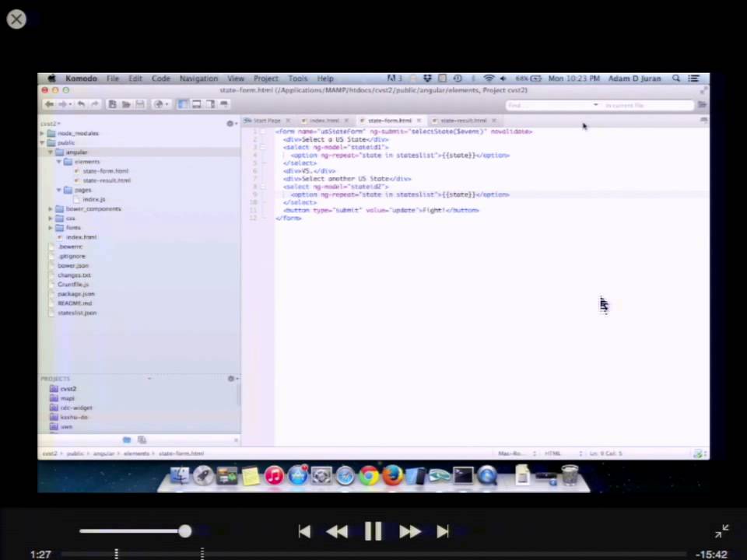Screen dimensions: 747x560
Task: Select the cdc-widget project
Action: click(x=76, y=408)
